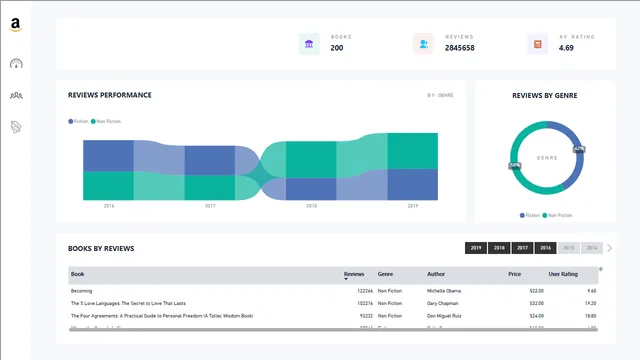Sort table by Book column header
Viewport: 640px width, 360px height.
pos(78,274)
